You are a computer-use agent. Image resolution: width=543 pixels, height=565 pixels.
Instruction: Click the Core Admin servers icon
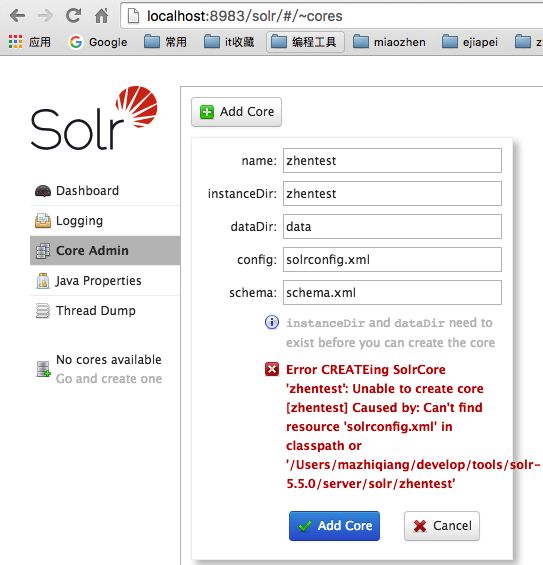click(x=43, y=251)
